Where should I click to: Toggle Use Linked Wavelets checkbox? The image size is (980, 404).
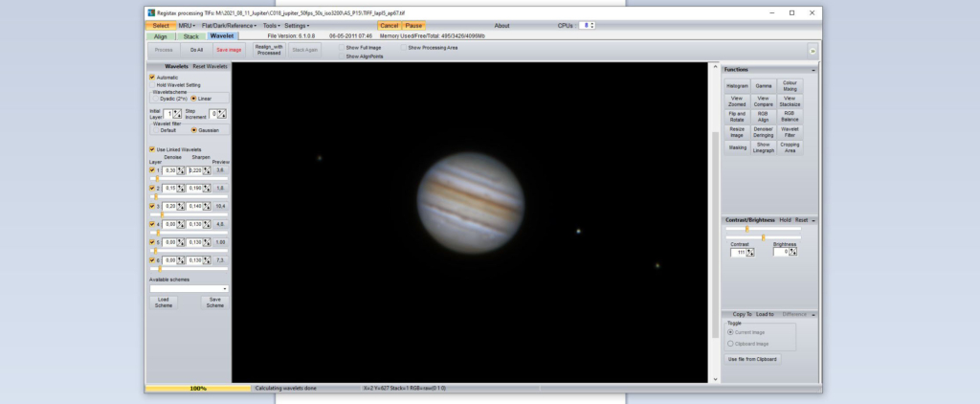point(152,149)
